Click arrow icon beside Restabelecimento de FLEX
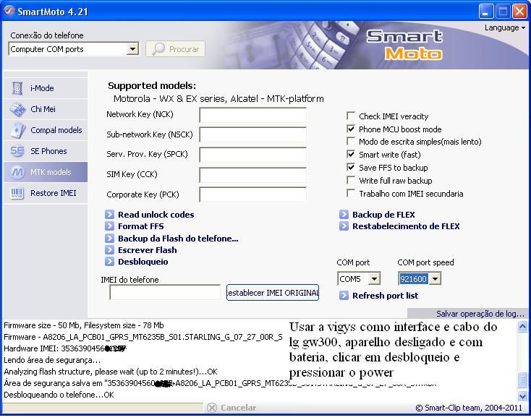 pyautogui.click(x=344, y=226)
